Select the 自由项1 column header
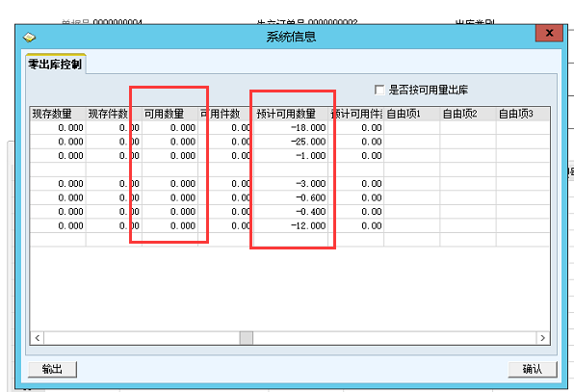 412,114
